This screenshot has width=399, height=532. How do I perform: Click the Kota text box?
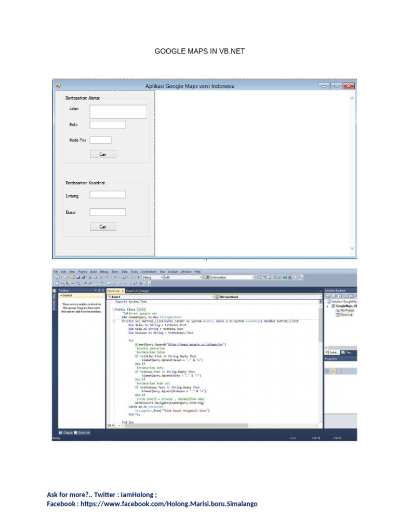(x=108, y=125)
